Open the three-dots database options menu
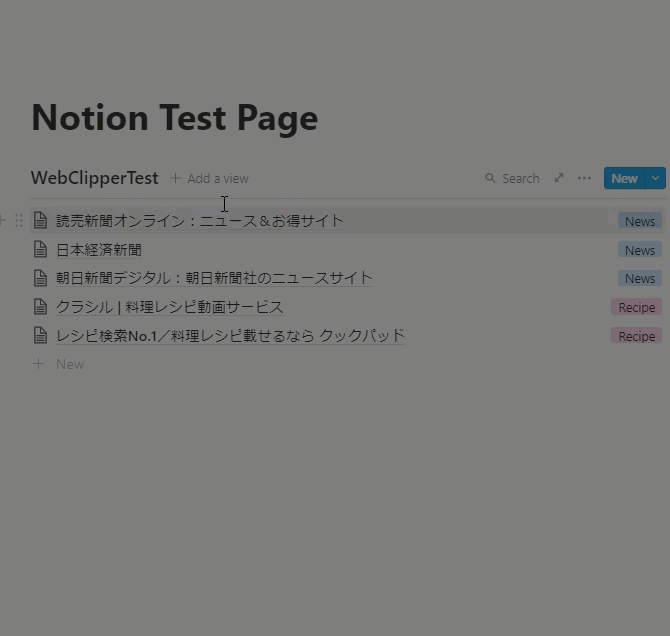The height and width of the screenshot is (636, 670). coord(584,178)
